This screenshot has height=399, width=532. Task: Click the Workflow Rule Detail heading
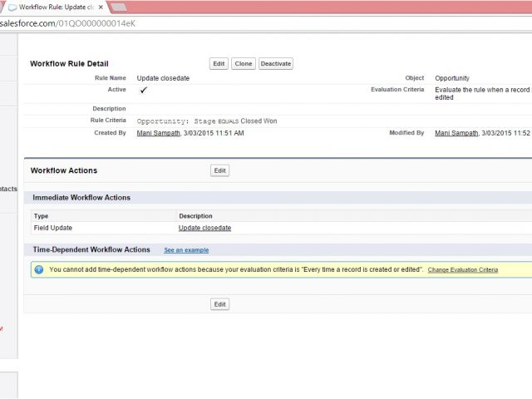[69, 64]
